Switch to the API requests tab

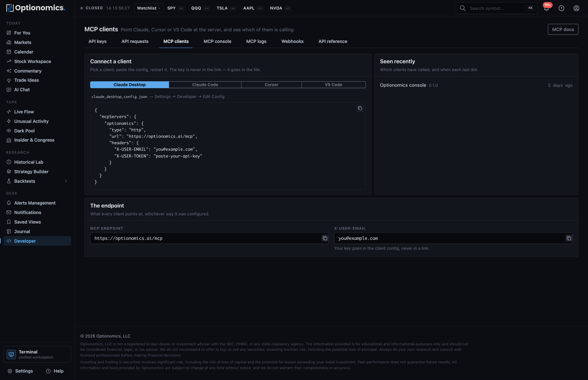tap(135, 42)
